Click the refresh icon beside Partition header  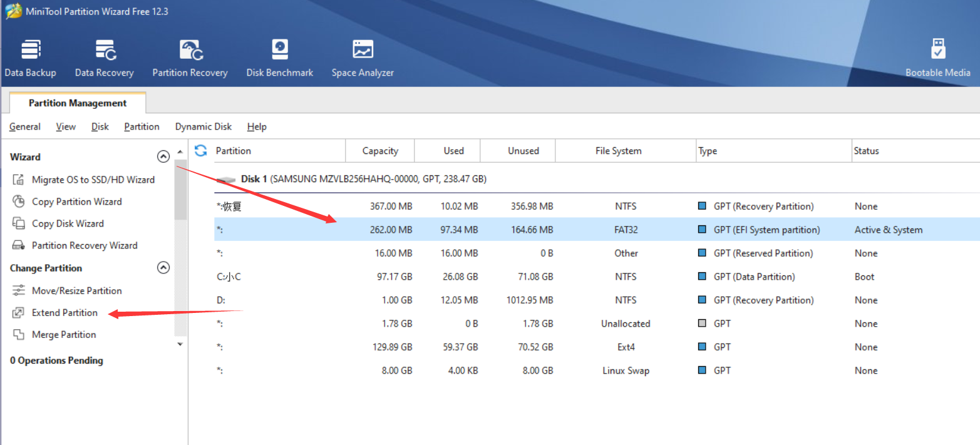pyautogui.click(x=200, y=151)
